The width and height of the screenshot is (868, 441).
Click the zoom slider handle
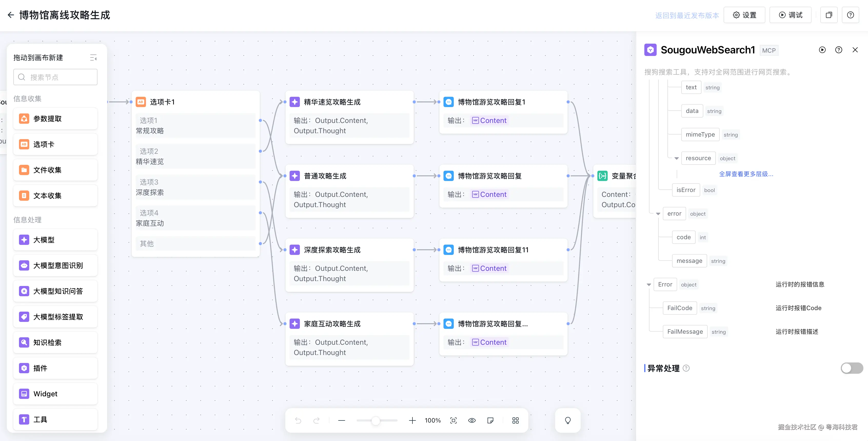tap(376, 420)
